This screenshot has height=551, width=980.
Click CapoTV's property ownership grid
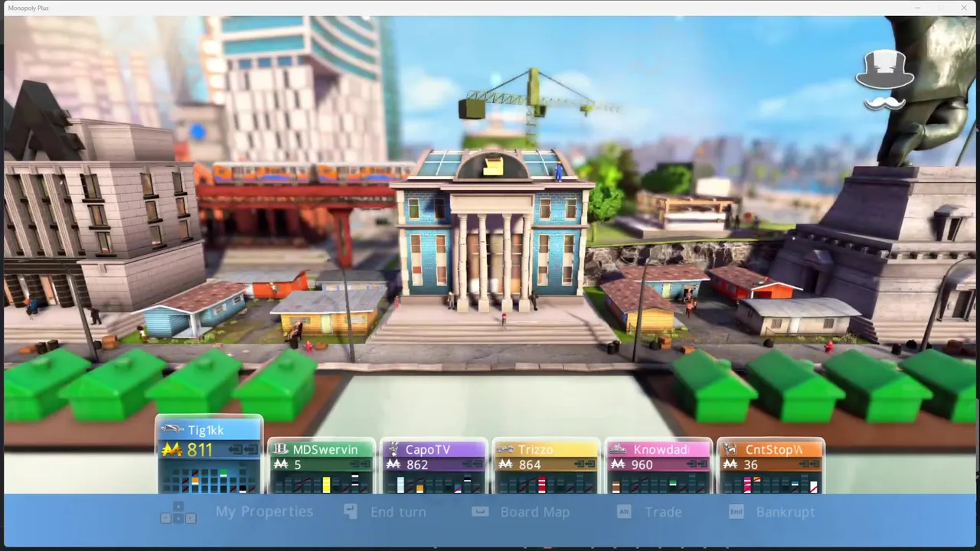point(434,484)
